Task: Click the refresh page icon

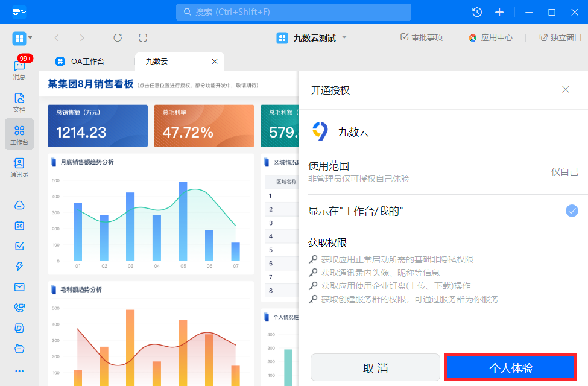Action: coord(118,37)
